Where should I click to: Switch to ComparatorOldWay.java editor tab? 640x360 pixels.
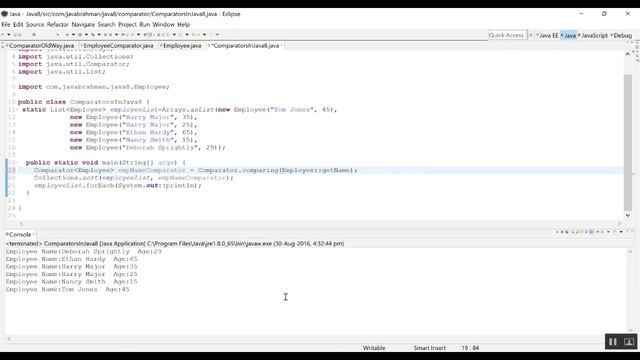(41, 46)
